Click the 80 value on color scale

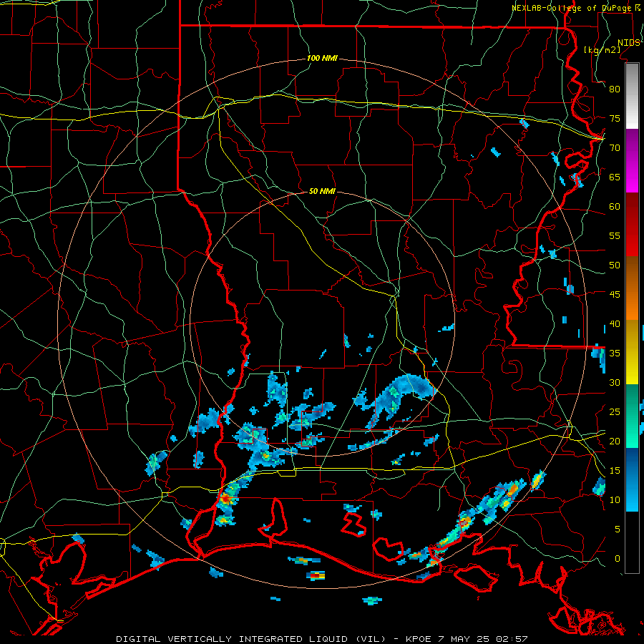pos(615,89)
